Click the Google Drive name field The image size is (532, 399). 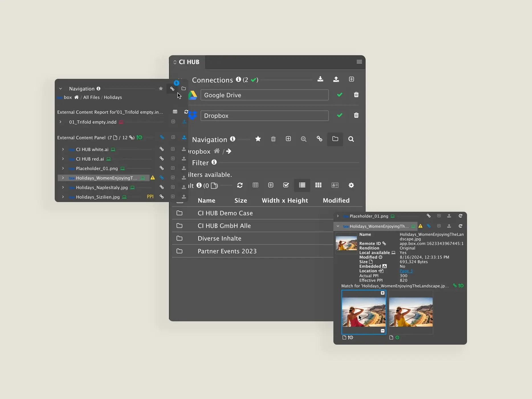[264, 95]
